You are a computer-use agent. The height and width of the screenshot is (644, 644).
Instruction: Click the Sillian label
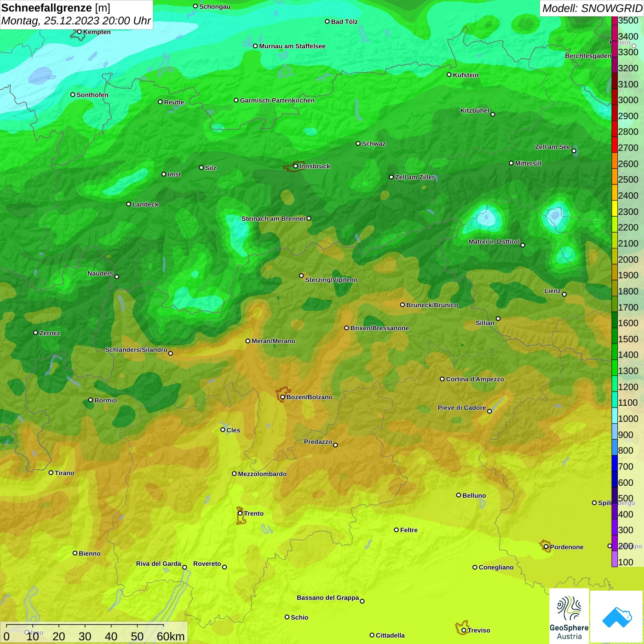tap(485, 323)
